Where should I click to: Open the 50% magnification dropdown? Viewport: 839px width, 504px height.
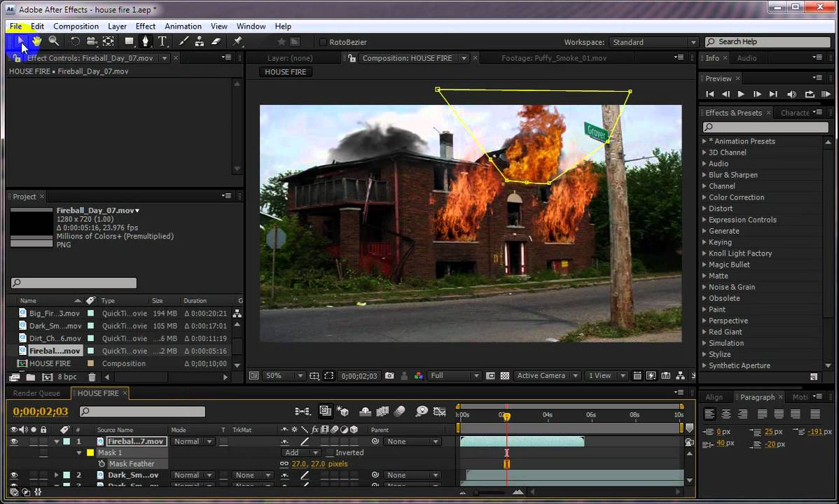pos(284,376)
